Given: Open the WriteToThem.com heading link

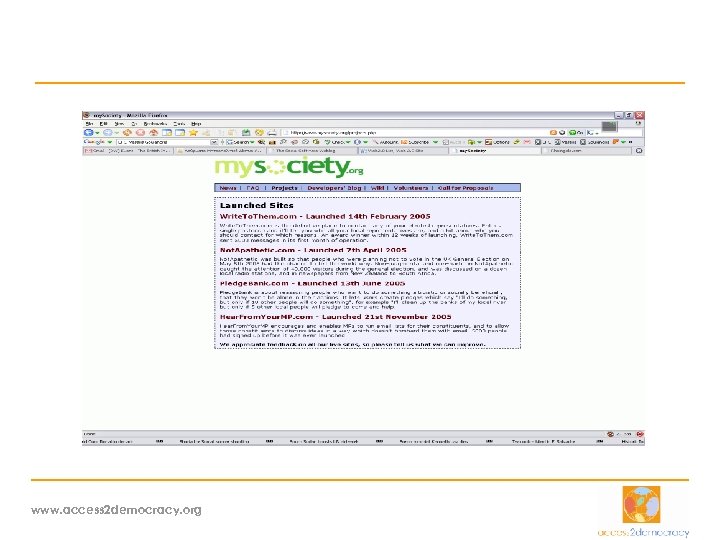Looking at the screenshot, I should pyautogui.click(x=325, y=216).
